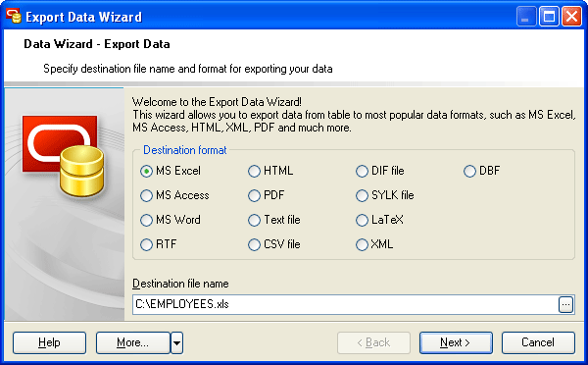The image size is (588, 365).
Task: Minimize the Export Data Wizard window
Action: click(x=525, y=17)
